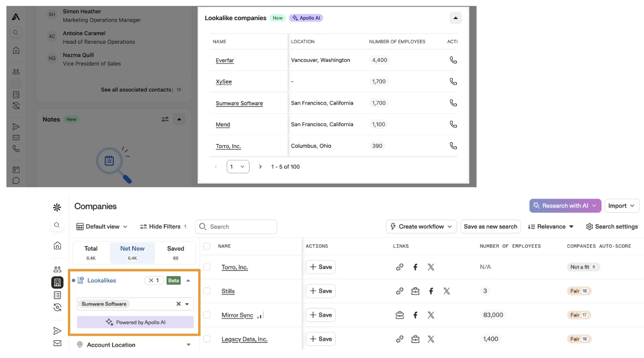Image resolution: width=644 pixels, height=358 pixels.
Task: Open Search settings
Action: click(612, 227)
